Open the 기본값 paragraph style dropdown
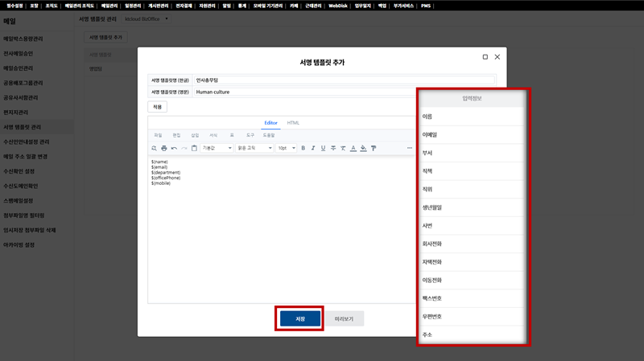 point(217,148)
